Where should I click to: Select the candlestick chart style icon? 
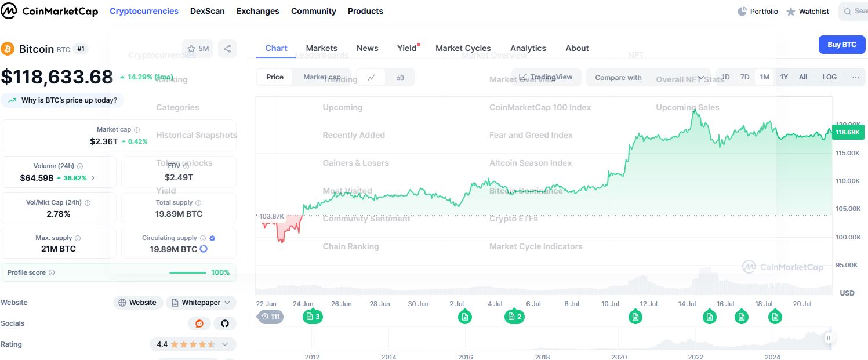400,77
